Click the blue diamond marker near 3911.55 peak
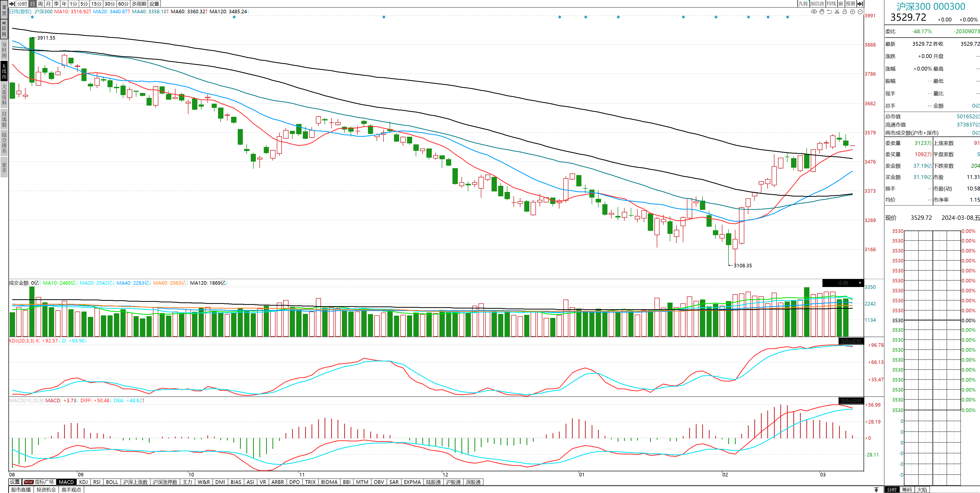The width and height of the screenshot is (980, 493). [x=32, y=17]
